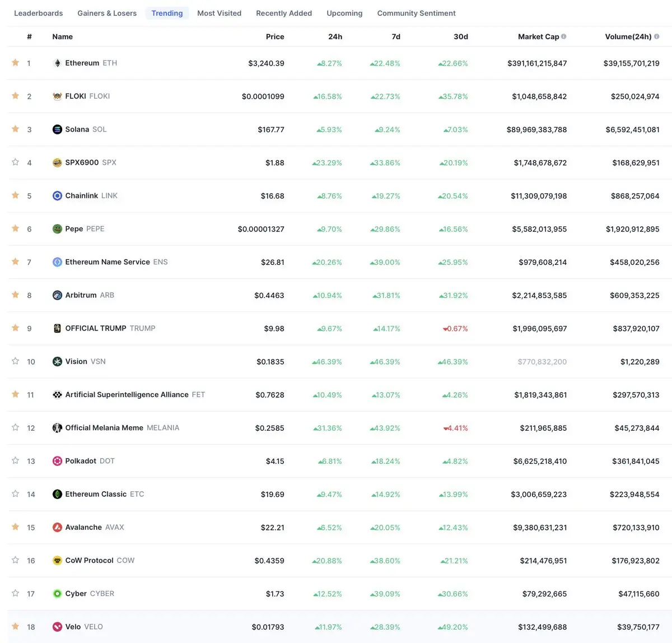Image resolution: width=672 pixels, height=643 pixels.
Task: Go to the Recently Added tab
Action: tap(284, 13)
